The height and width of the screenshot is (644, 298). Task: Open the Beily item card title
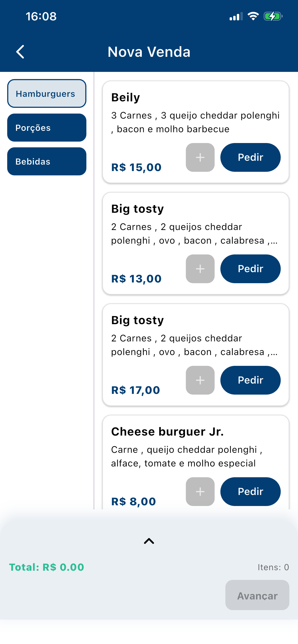coord(125,98)
